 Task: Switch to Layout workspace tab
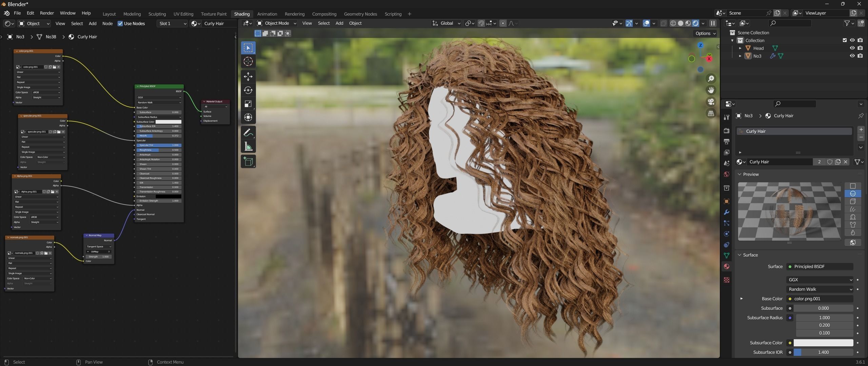coord(109,14)
